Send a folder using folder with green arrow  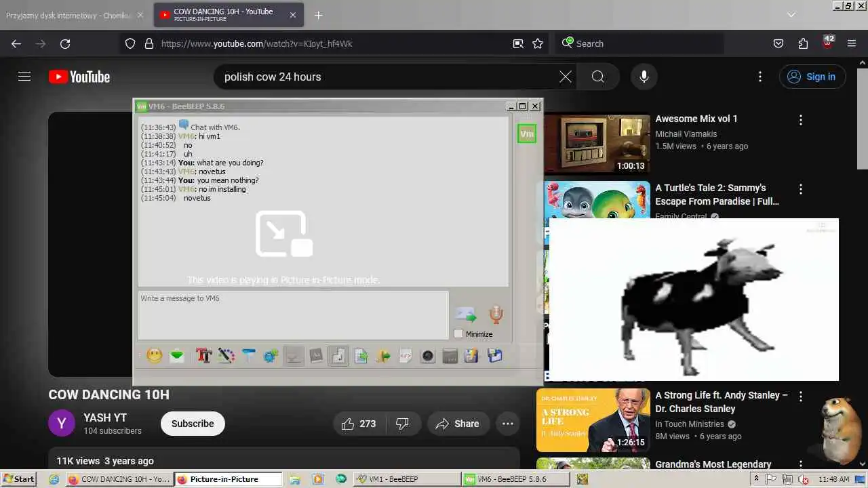point(383,356)
